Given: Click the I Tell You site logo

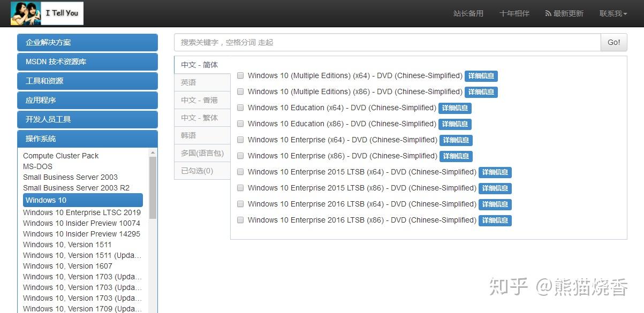Looking at the screenshot, I should [47, 13].
